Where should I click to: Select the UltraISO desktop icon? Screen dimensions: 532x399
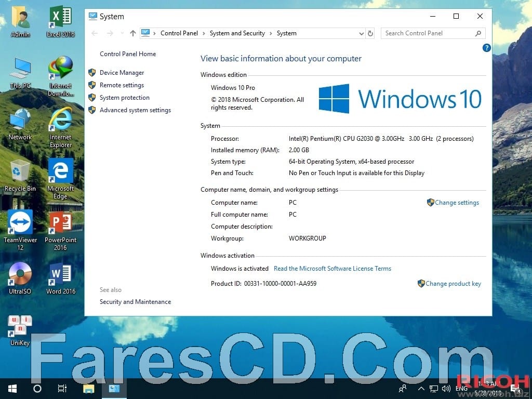pos(20,278)
